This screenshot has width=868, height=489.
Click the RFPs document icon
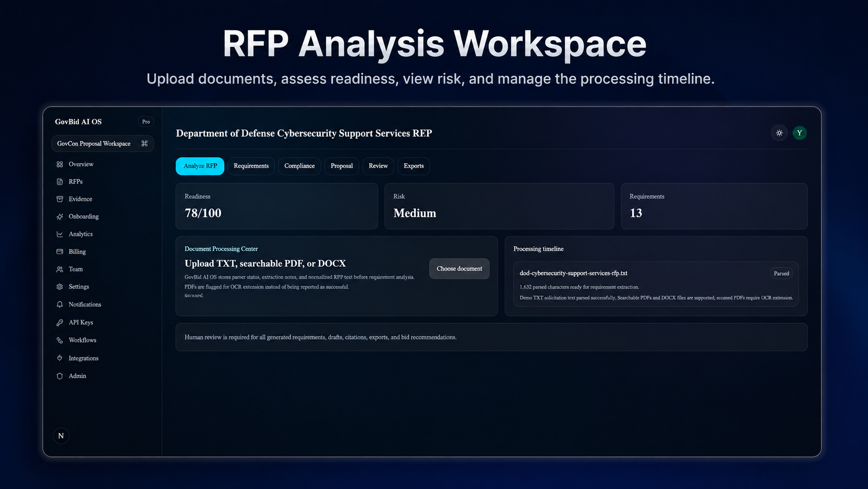60,182
